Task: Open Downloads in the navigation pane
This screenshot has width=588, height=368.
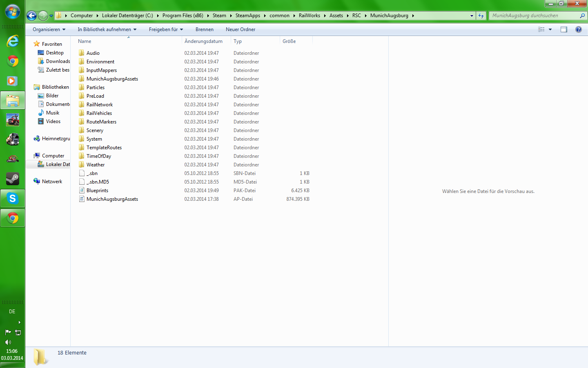Action: tap(58, 61)
